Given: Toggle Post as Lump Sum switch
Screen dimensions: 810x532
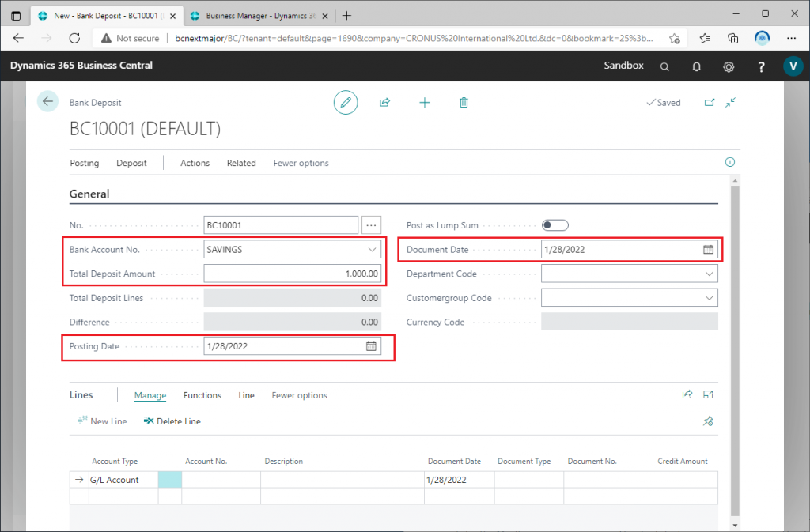Looking at the screenshot, I should tap(555, 225).
